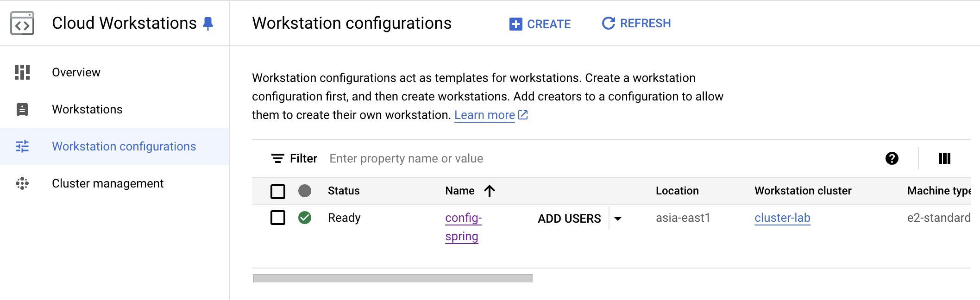The width and height of the screenshot is (980, 300).
Task: Open filter help question mark icon
Action: point(892,158)
